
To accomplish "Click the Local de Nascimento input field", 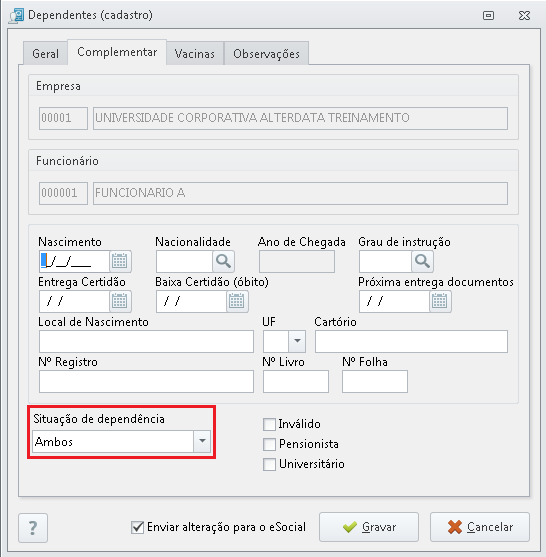I will pyautogui.click(x=146, y=341).
